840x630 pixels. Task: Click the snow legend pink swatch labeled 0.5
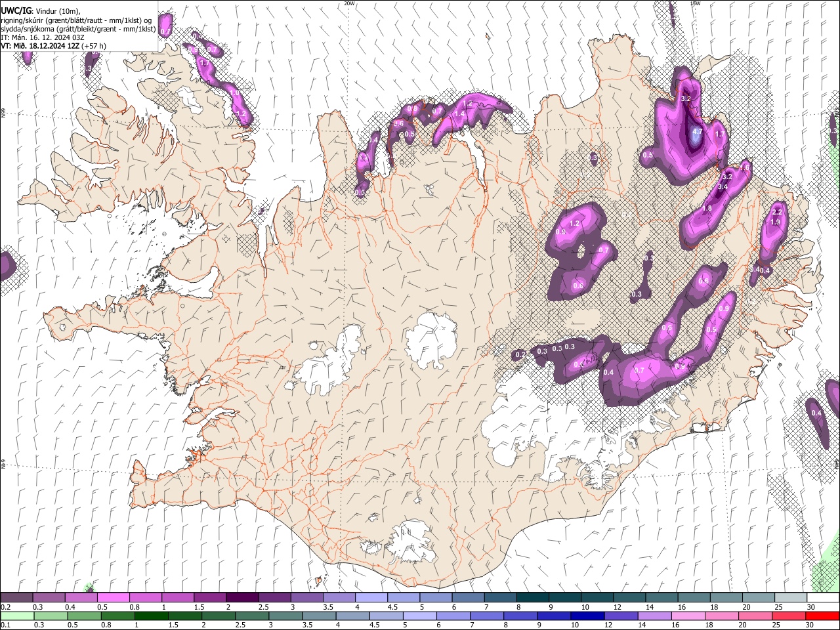[113, 598]
